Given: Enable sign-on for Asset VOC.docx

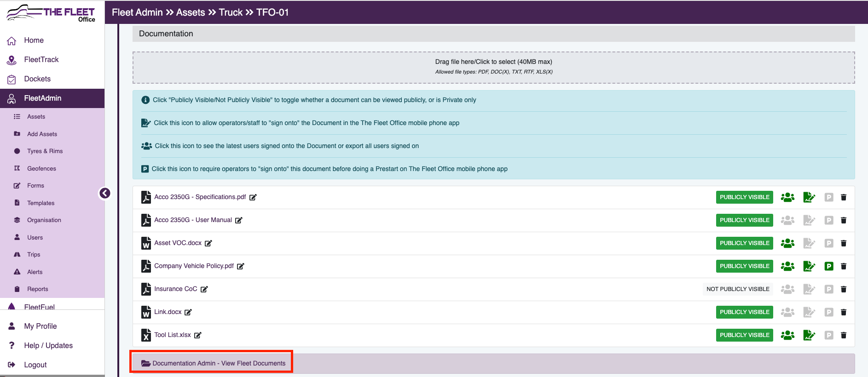Looking at the screenshot, I should [x=809, y=243].
